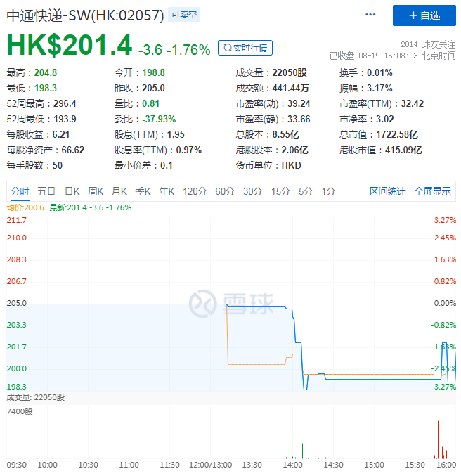The image size is (461, 476).
Task: Click the 可卖空 short-selling badge
Action: tap(184, 15)
